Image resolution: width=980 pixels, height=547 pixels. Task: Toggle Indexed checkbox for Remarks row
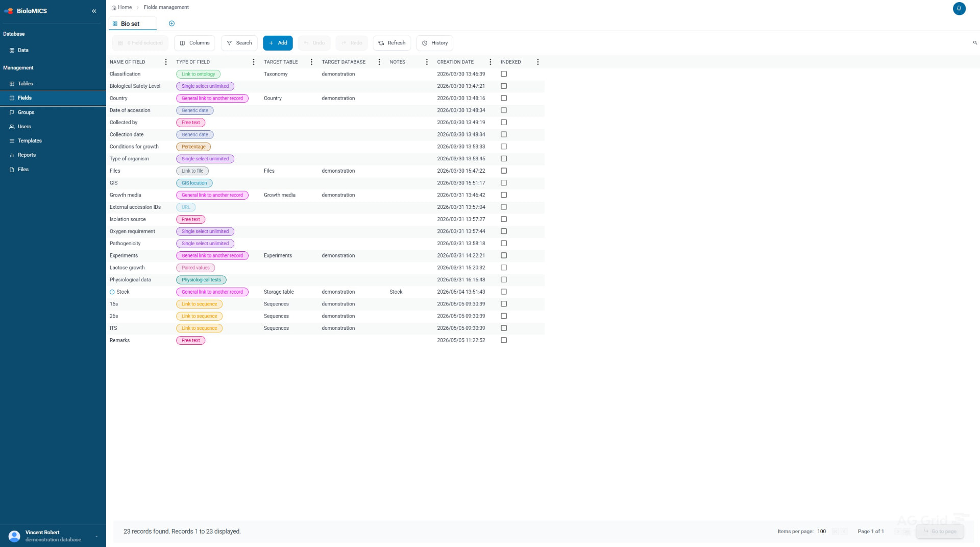point(504,340)
